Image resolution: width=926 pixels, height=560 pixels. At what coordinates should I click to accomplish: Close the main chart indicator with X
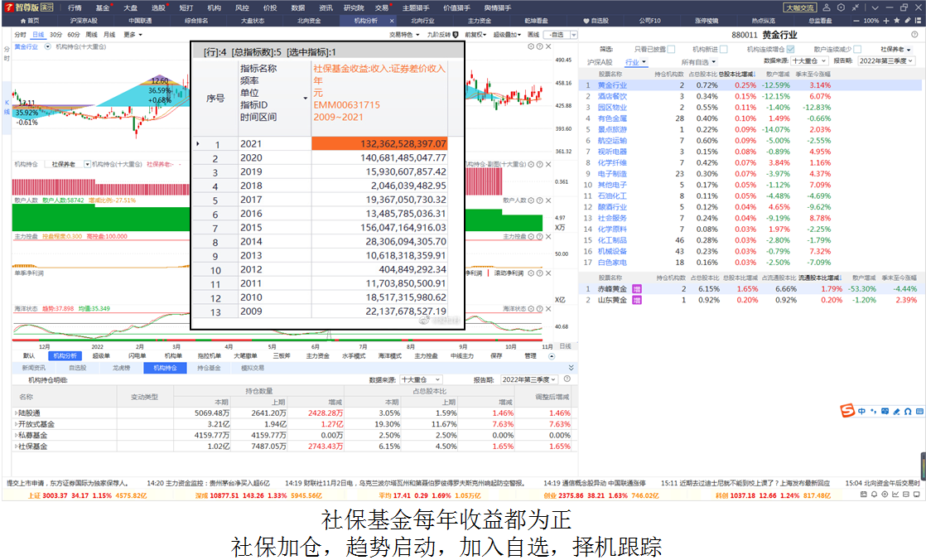point(548,46)
